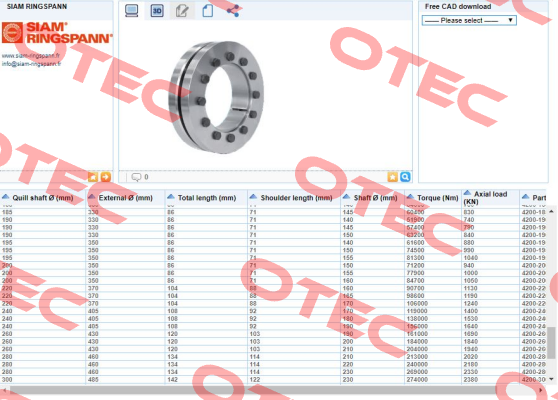The height and width of the screenshot is (400, 558).
Task: Select the row with torque 274000
Action: [x=273, y=380]
